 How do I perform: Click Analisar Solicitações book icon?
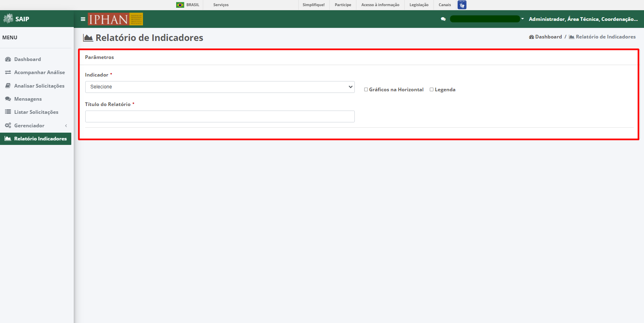[x=8, y=86]
